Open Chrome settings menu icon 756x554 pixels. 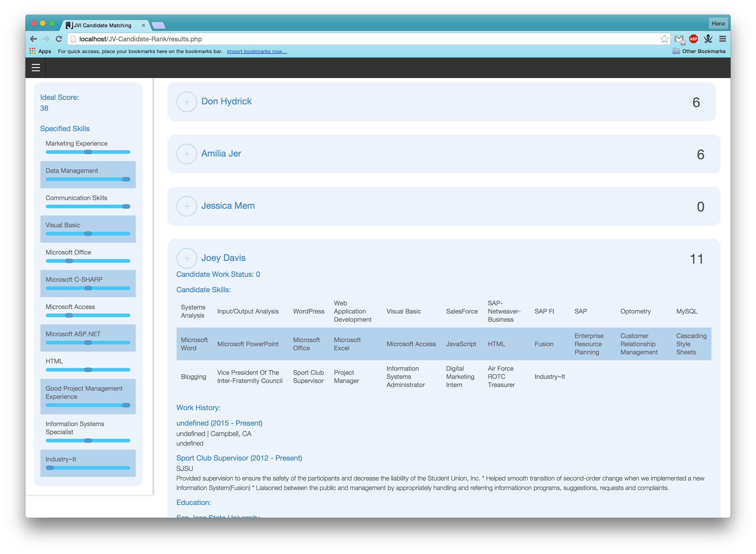coord(722,39)
